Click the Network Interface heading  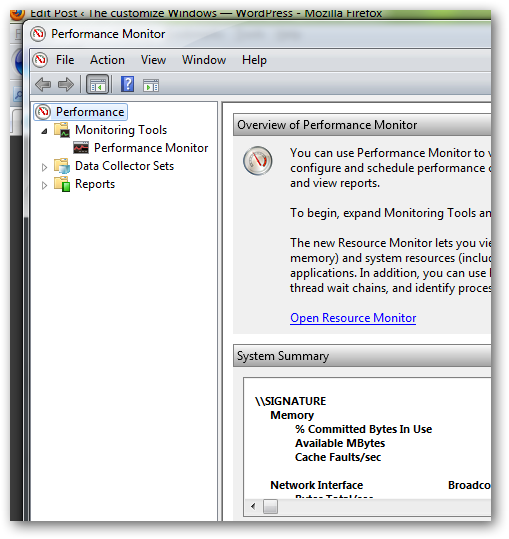(x=317, y=485)
